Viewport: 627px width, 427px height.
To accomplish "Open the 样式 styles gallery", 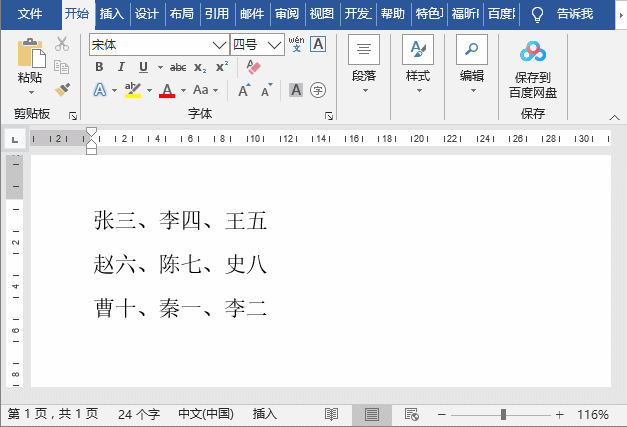I will pyautogui.click(x=418, y=66).
